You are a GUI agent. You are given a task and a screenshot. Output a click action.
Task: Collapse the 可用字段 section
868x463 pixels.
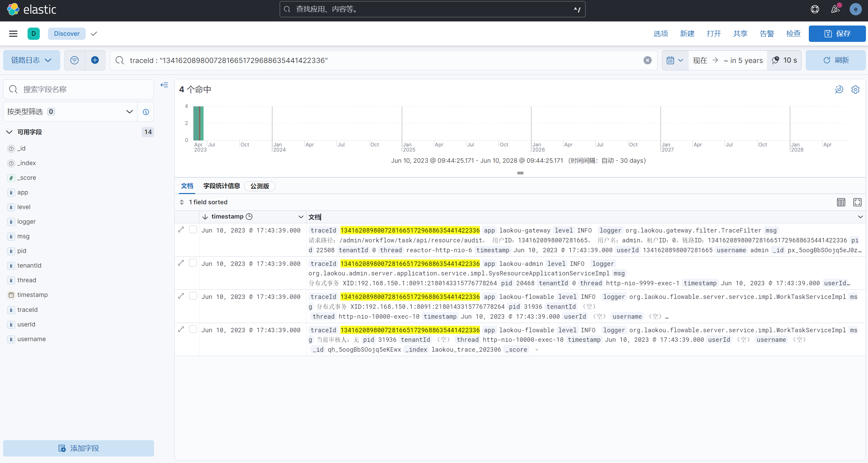[10, 132]
